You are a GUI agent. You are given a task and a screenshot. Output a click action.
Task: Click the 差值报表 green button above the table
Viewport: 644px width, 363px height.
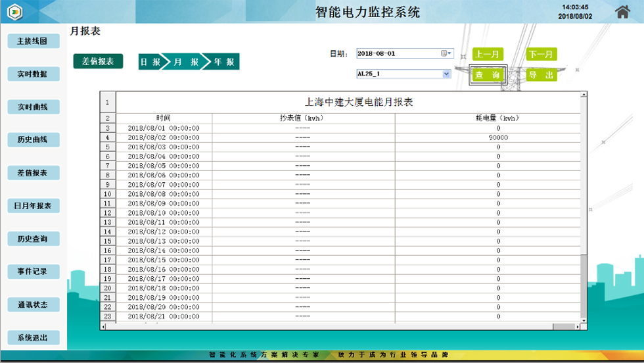tap(98, 61)
